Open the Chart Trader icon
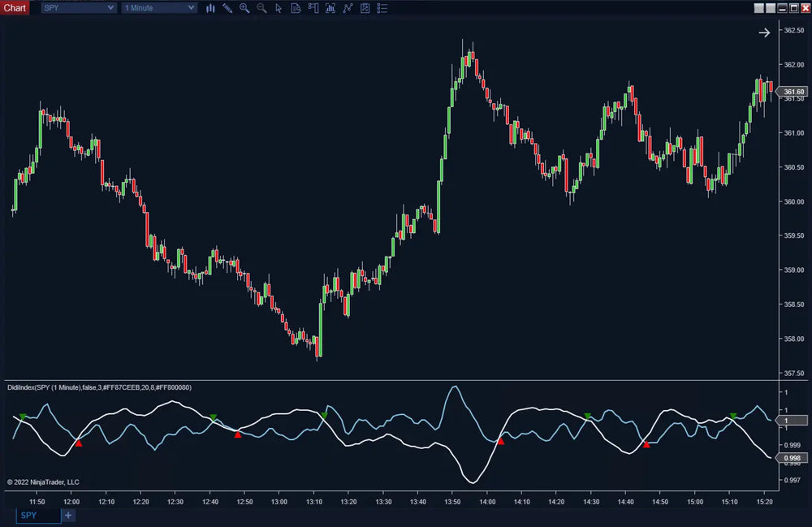812x527 pixels. point(313,8)
